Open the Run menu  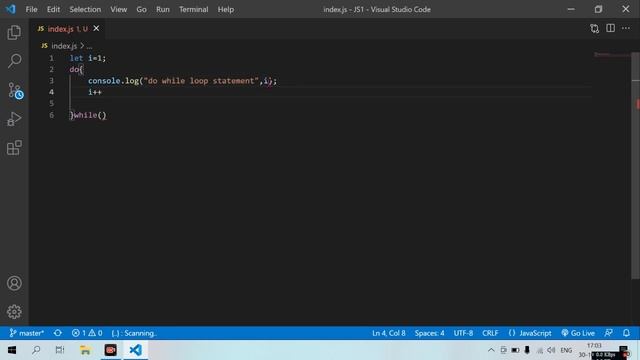162,9
